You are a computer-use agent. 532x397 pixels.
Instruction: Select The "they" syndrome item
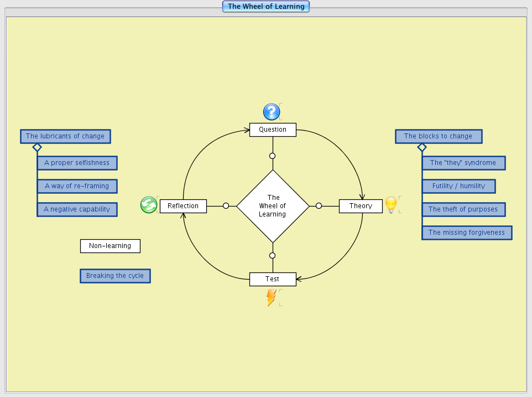(463, 163)
